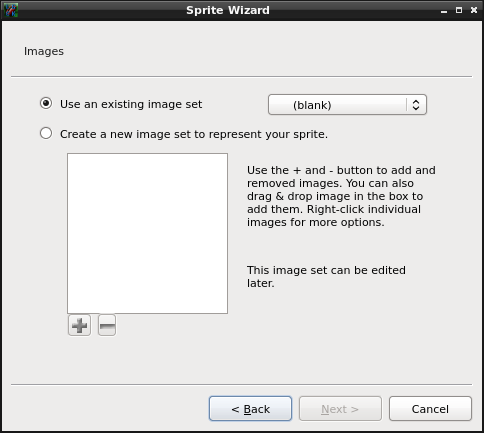Click the 'Use an existing image set' label

pos(131,104)
